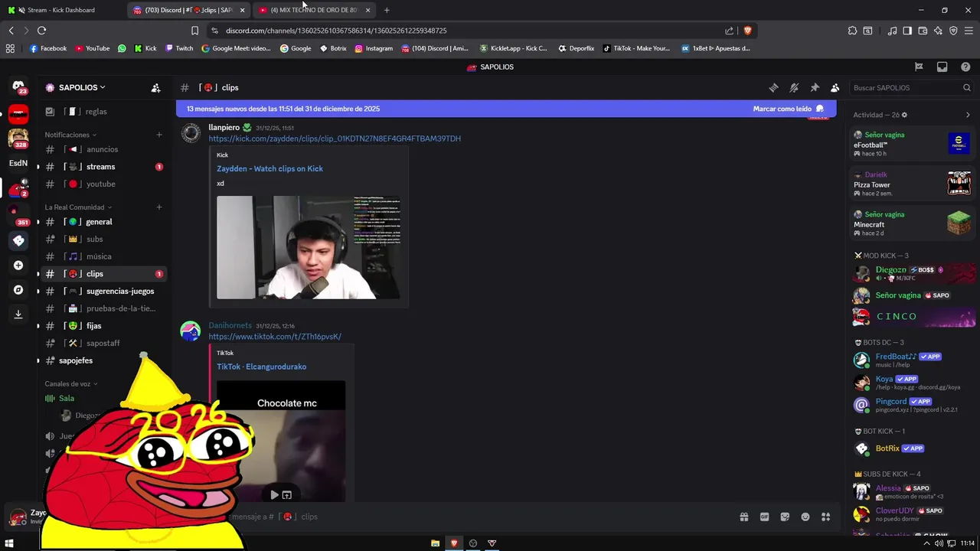Screen dimensions: 980x551
Task: Open the Discord inbox icon
Action: [942, 67]
